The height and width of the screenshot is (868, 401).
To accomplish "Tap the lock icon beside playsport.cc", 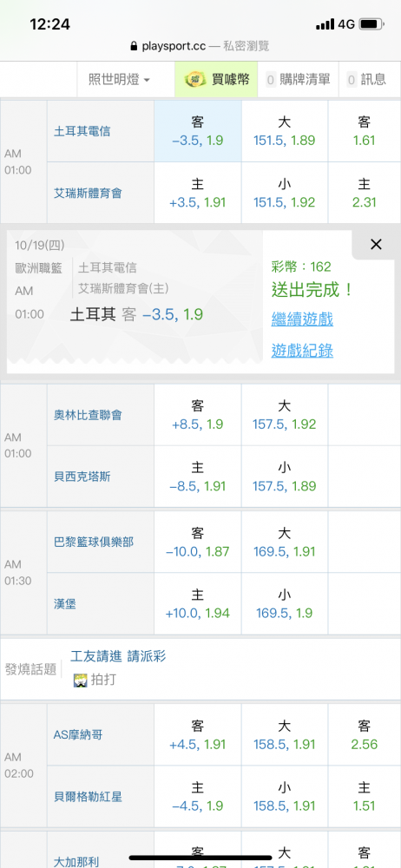I will (134, 46).
